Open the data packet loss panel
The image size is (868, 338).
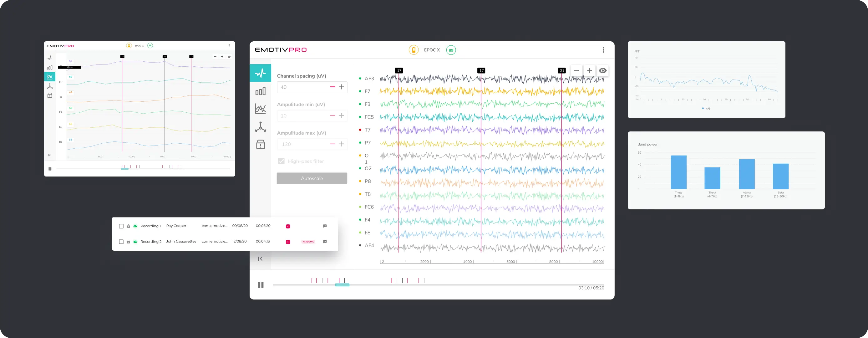point(261,144)
